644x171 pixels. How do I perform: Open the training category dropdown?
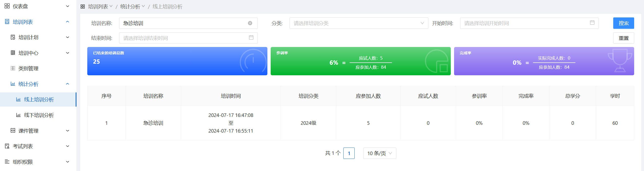(358, 23)
